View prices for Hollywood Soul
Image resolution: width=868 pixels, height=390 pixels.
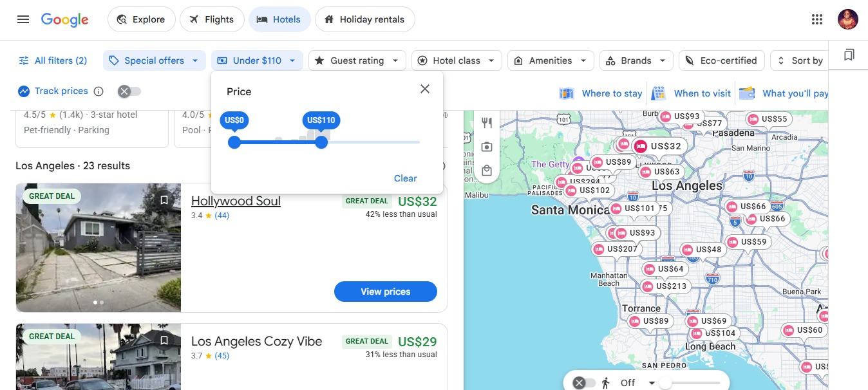click(386, 292)
